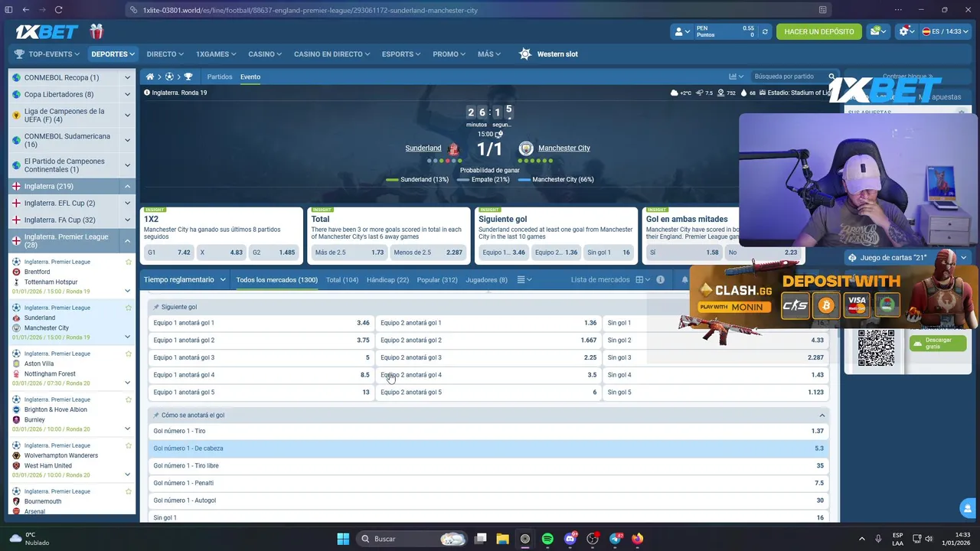Favorite the Aston Villa vs Nottingham Forest star
Screen dimensions: 980x551
[x=129, y=354]
